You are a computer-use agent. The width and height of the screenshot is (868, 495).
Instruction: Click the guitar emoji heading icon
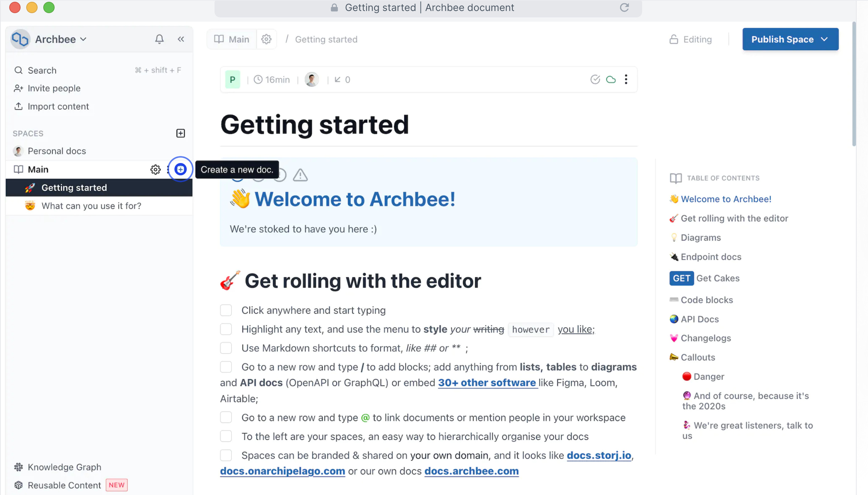[x=230, y=280]
